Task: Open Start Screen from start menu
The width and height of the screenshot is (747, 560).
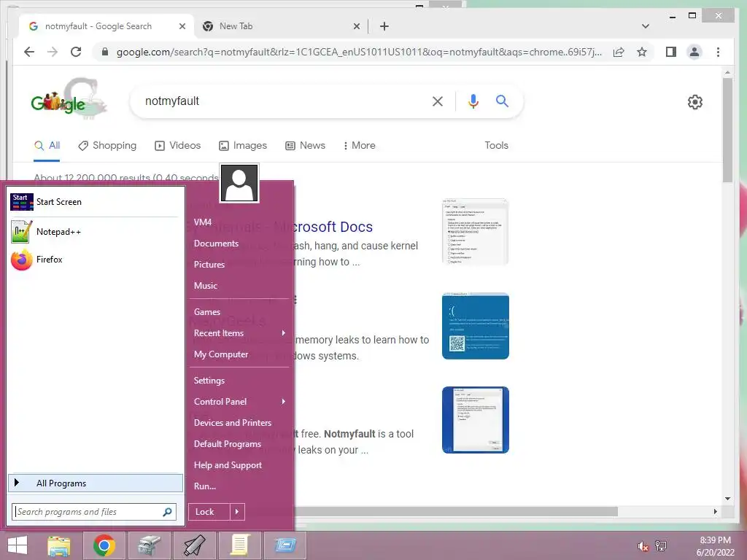Action: point(94,202)
